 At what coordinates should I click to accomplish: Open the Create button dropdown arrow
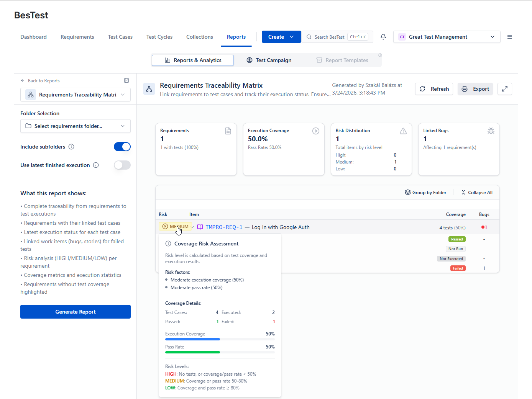click(292, 37)
